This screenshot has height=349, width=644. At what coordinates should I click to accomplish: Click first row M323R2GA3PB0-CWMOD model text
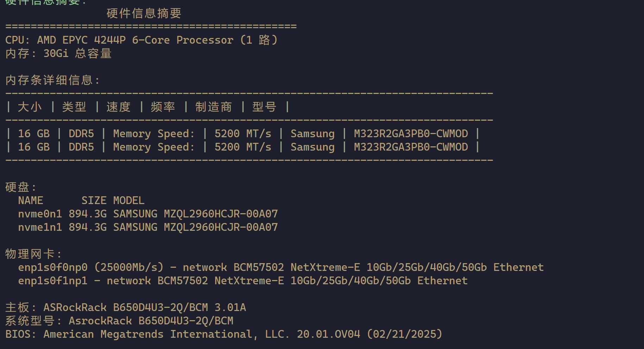(x=411, y=134)
